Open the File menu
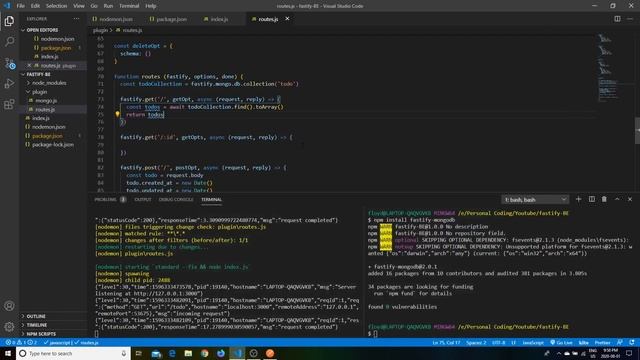Screen dimensions: 640x360 (20, 6)
